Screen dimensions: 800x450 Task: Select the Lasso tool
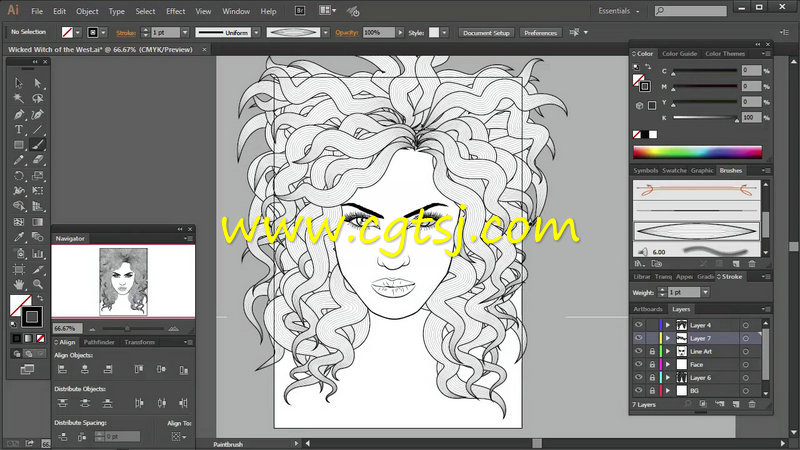(x=37, y=98)
